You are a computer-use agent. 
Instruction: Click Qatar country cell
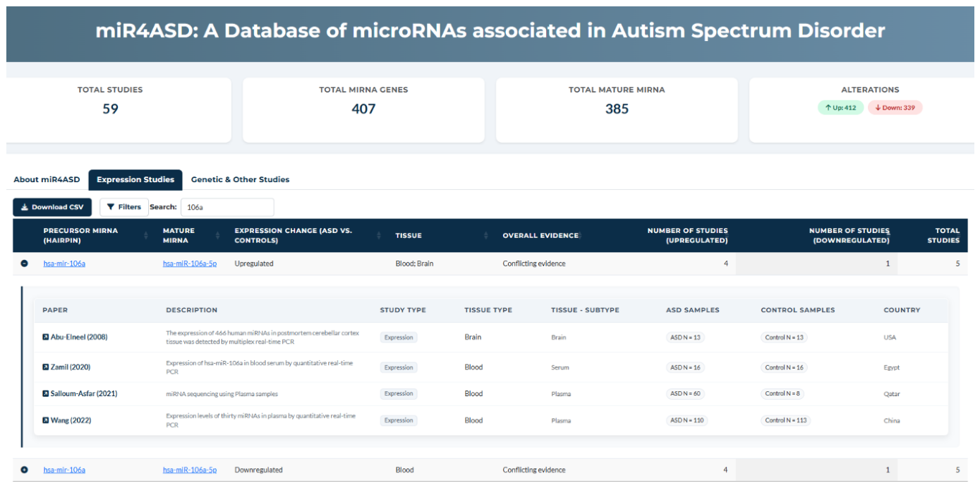tap(892, 393)
